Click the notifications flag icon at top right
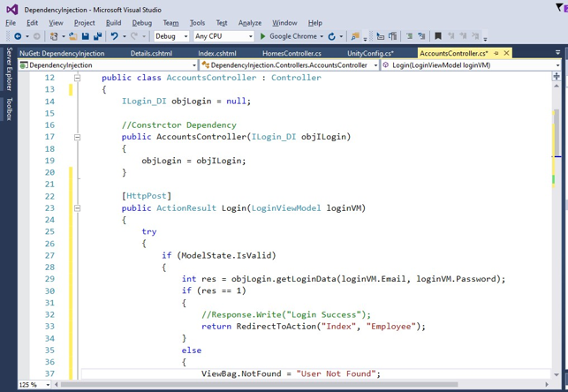 [x=561, y=7]
